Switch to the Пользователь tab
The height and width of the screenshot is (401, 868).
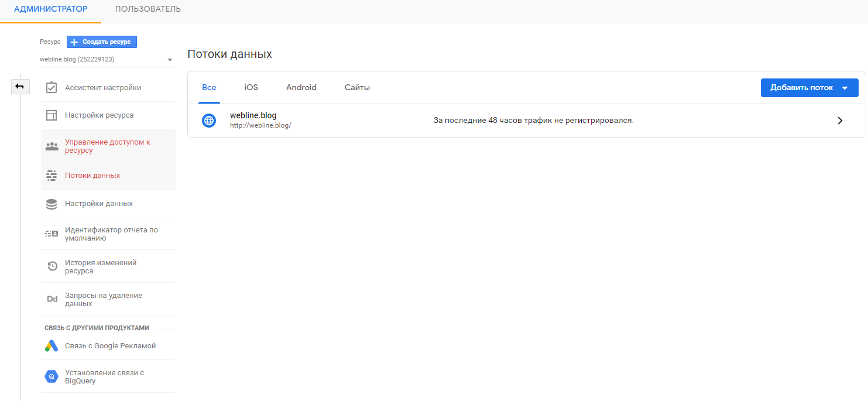[x=148, y=9]
